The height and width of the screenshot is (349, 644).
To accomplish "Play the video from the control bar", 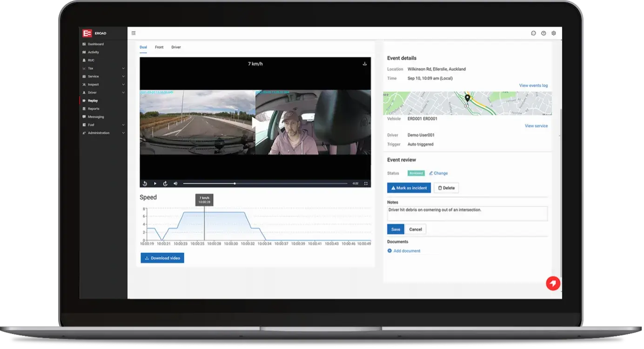I will (x=155, y=184).
